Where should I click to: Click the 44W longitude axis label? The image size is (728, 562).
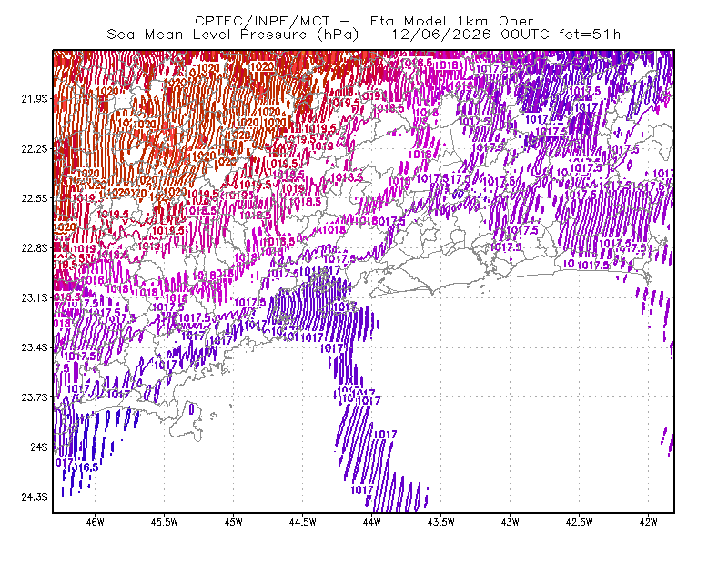372,522
